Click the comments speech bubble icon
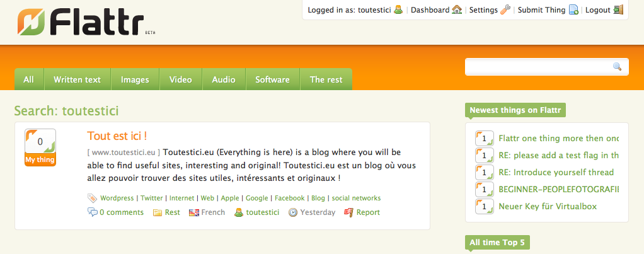This screenshot has height=254, width=644. 93,212
